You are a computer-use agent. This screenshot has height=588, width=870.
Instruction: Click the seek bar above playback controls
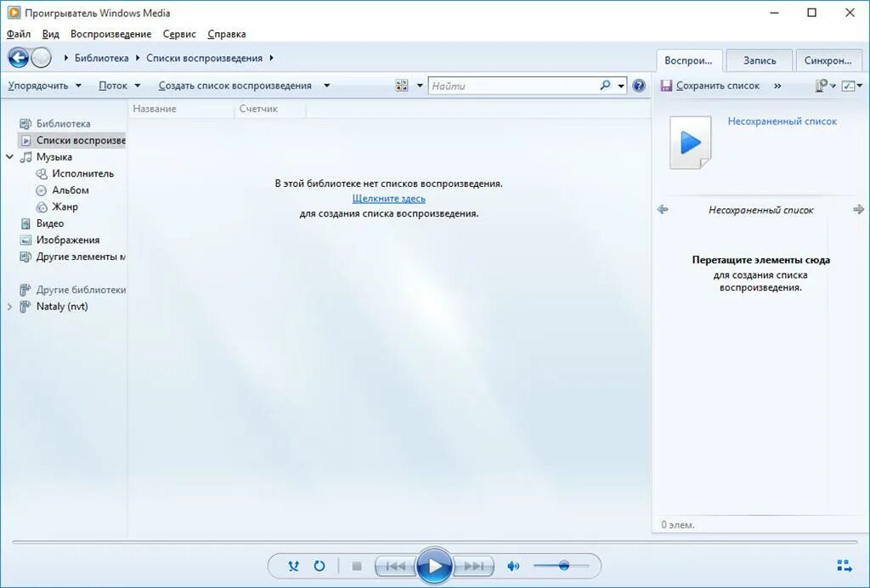pos(435,542)
